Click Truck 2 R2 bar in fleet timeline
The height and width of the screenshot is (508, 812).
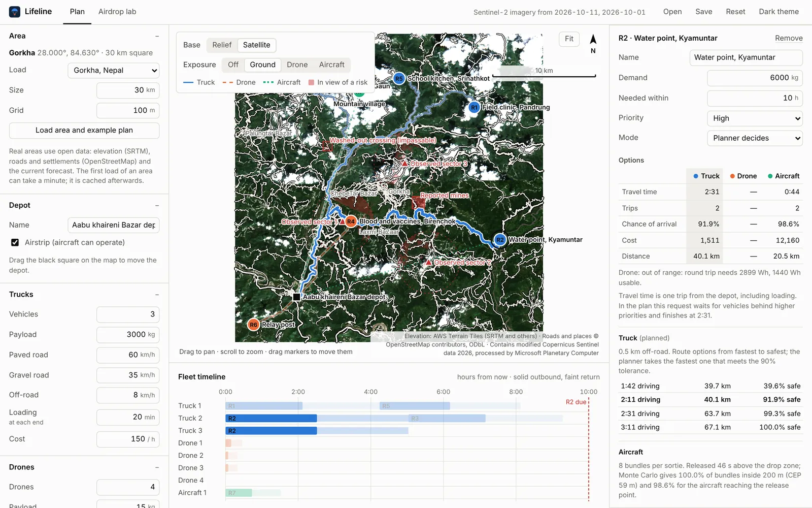tap(271, 419)
